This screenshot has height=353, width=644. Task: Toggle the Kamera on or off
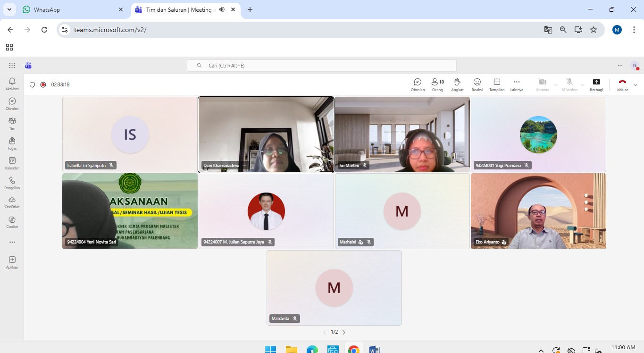(543, 84)
